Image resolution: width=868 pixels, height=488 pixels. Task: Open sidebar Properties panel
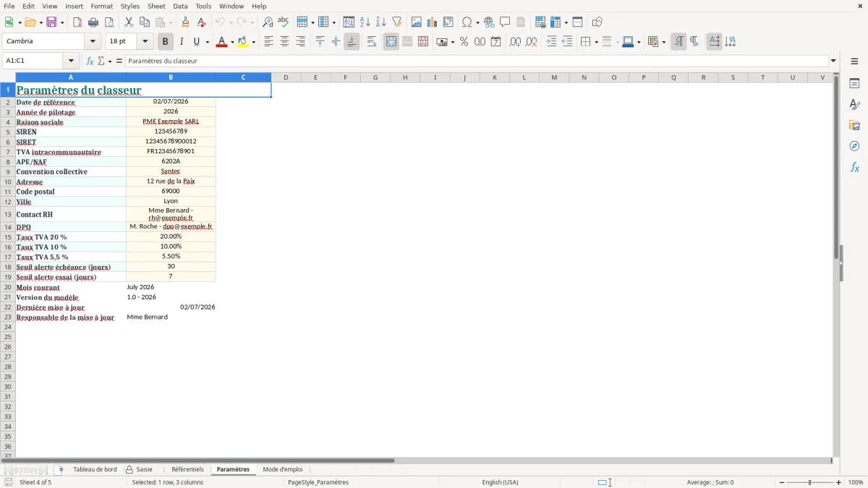pyautogui.click(x=854, y=83)
